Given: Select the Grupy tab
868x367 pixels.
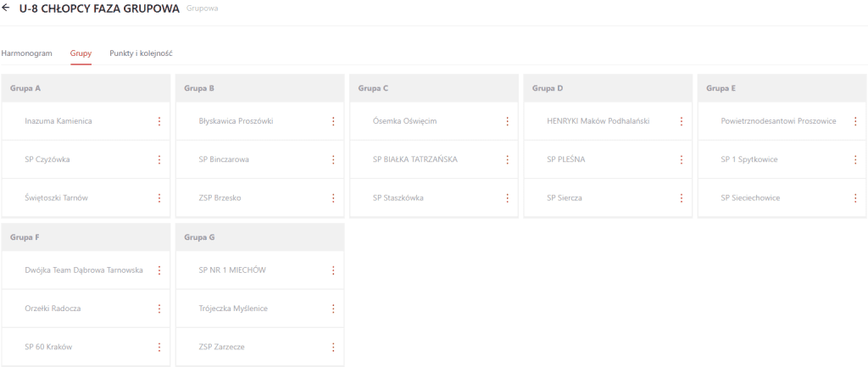Looking at the screenshot, I should (81, 53).
